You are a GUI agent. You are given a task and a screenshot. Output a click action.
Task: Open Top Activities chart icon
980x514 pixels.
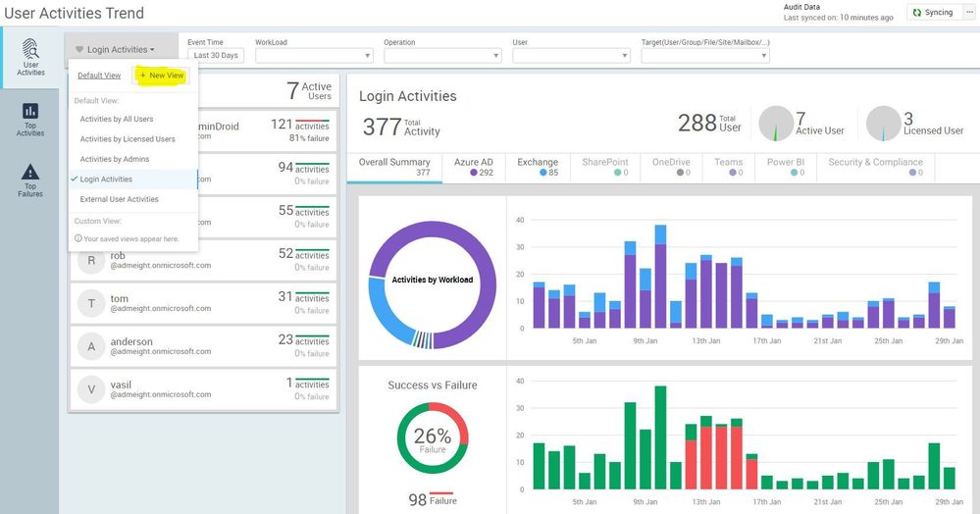pyautogui.click(x=30, y=111)
